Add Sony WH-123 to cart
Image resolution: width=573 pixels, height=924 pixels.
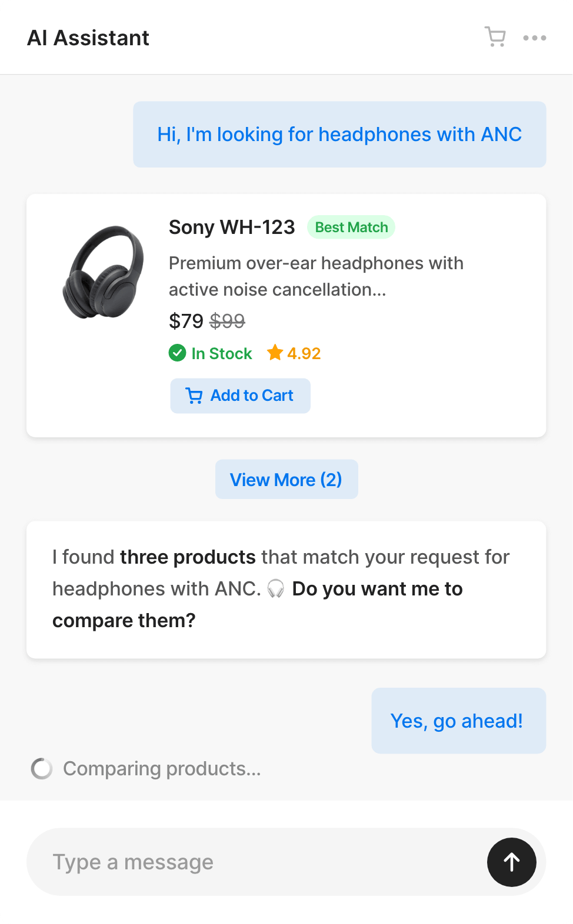click(x=240, y=396)
